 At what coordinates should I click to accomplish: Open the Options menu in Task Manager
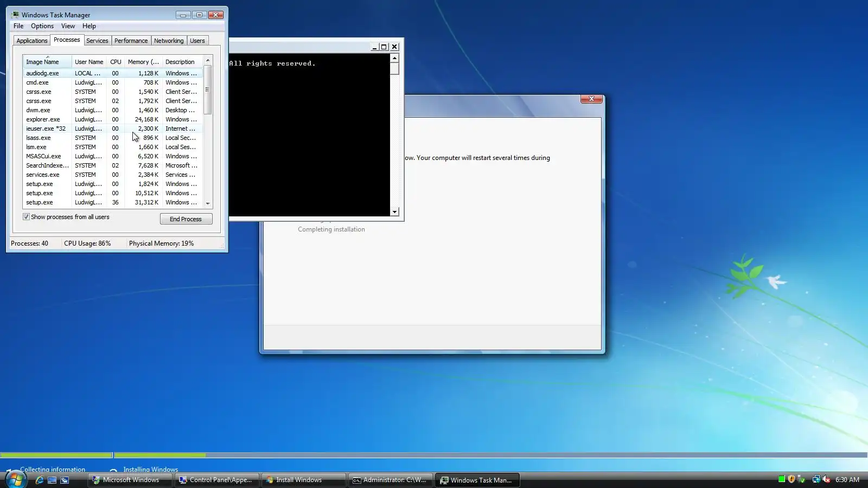click(x=42, y=26)
